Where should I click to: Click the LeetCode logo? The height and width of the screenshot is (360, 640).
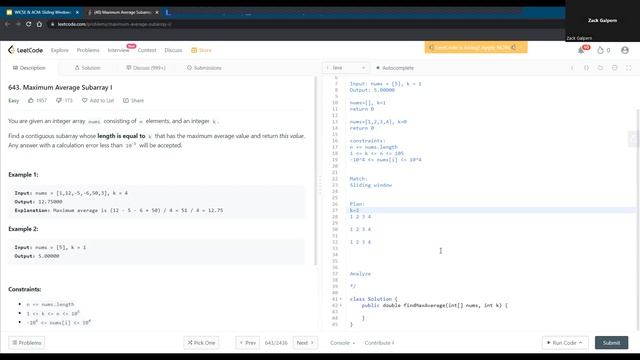tap(25, 50)
